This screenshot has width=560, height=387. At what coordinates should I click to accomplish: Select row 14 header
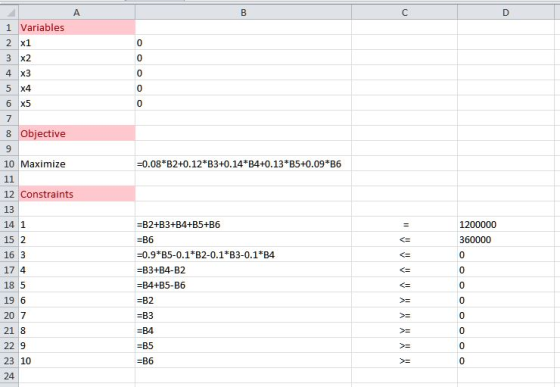click(x=9, y=225)
